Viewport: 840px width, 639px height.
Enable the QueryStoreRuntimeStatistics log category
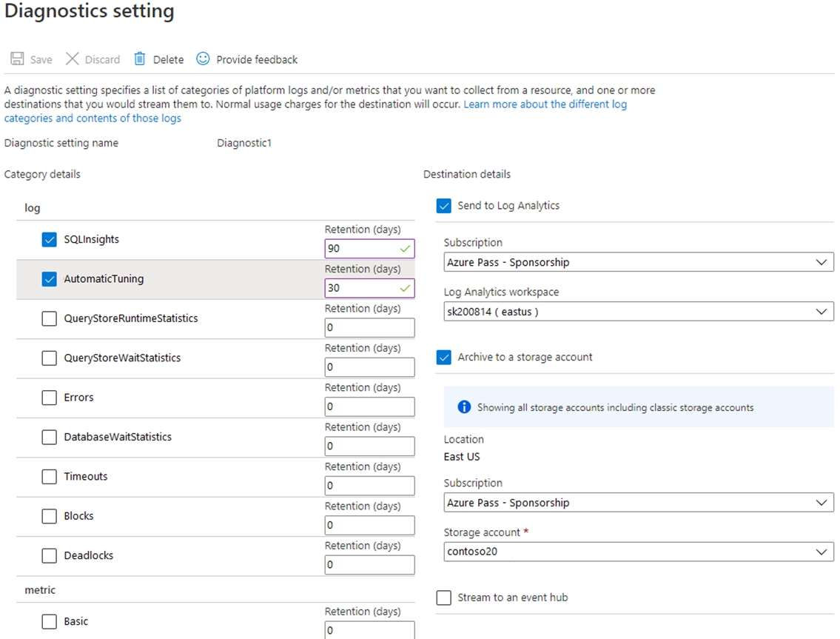50,318
